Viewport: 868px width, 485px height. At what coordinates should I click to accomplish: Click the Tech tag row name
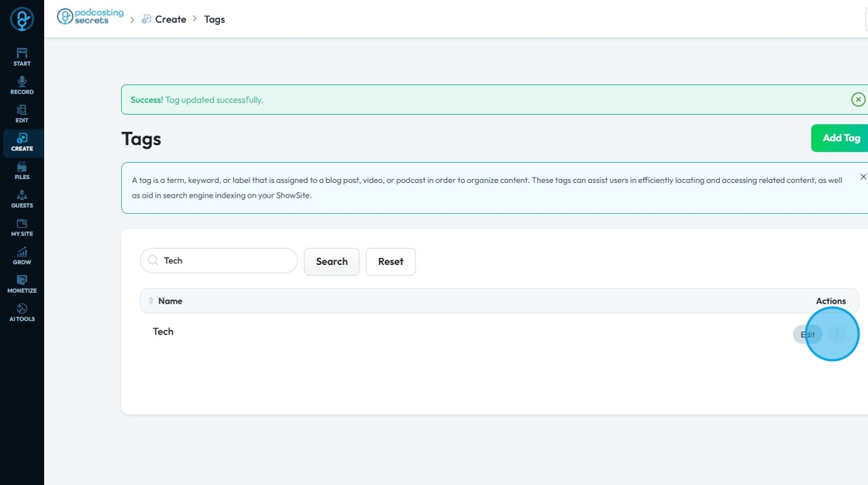click(x=164, y=332)
